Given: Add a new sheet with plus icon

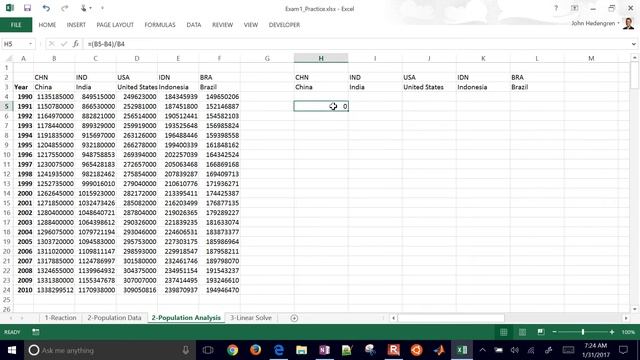Looking at the screenshot, I should point(294,318).
